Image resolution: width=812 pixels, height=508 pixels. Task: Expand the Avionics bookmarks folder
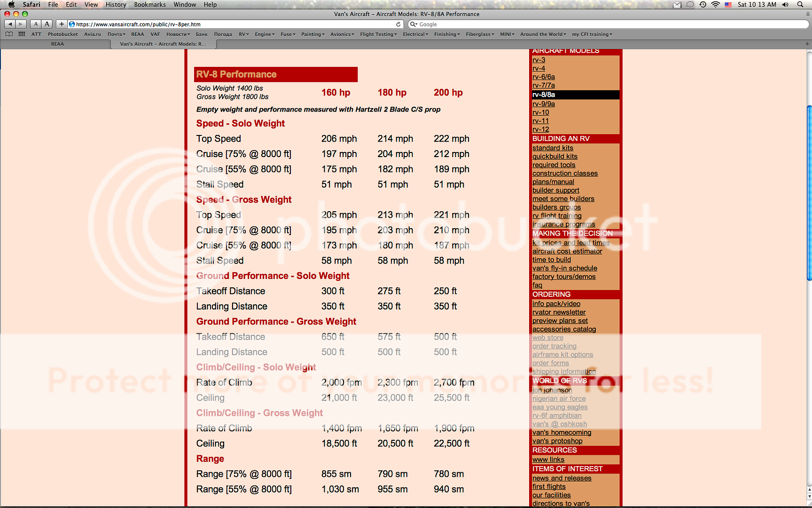(342, 34)
